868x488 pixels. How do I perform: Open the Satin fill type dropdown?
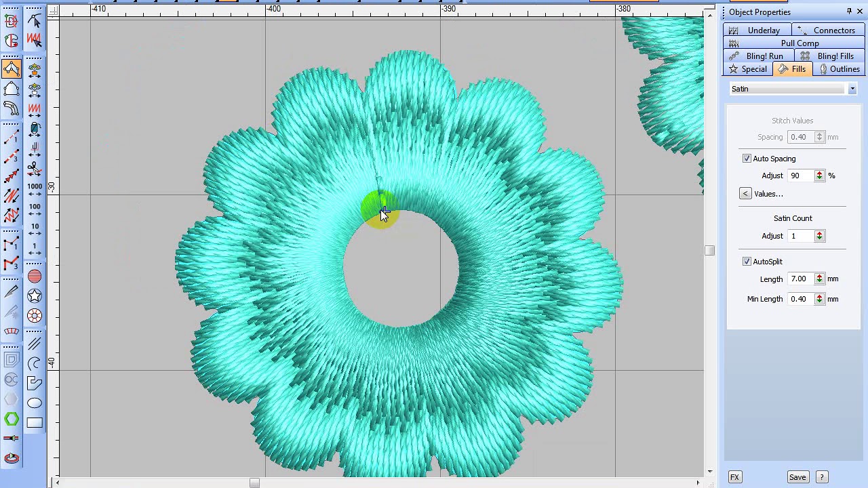point(852,89)
